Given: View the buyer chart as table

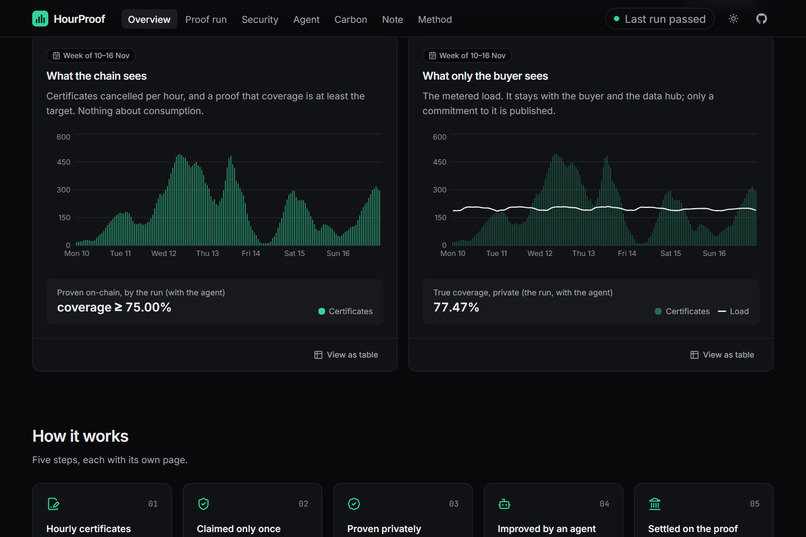Looking at the screenshot, I should [722, 355].
